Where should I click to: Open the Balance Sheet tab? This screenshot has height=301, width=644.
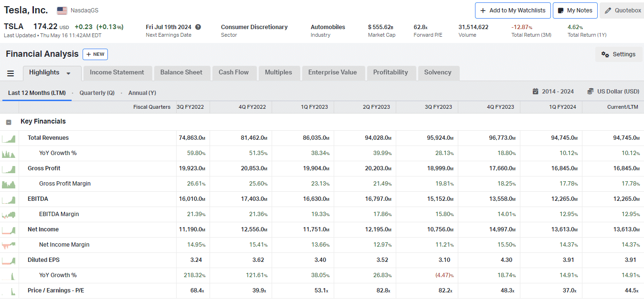point(181,73)
